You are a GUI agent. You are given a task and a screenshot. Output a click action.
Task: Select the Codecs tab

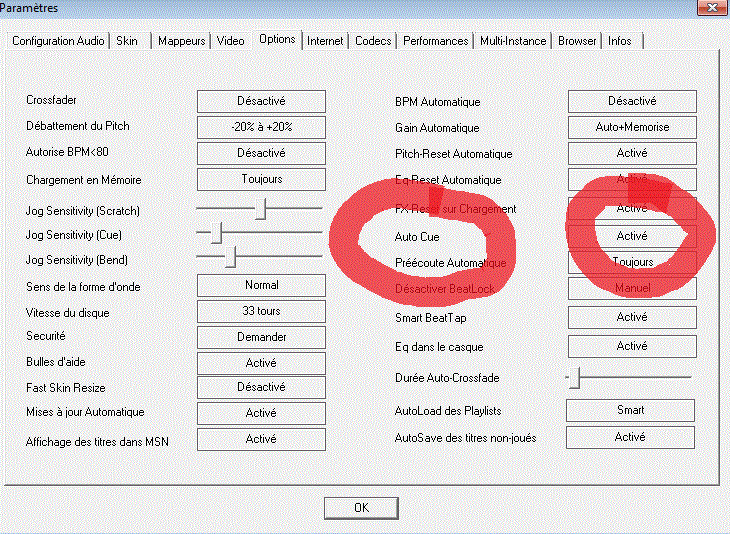(373, 41)
